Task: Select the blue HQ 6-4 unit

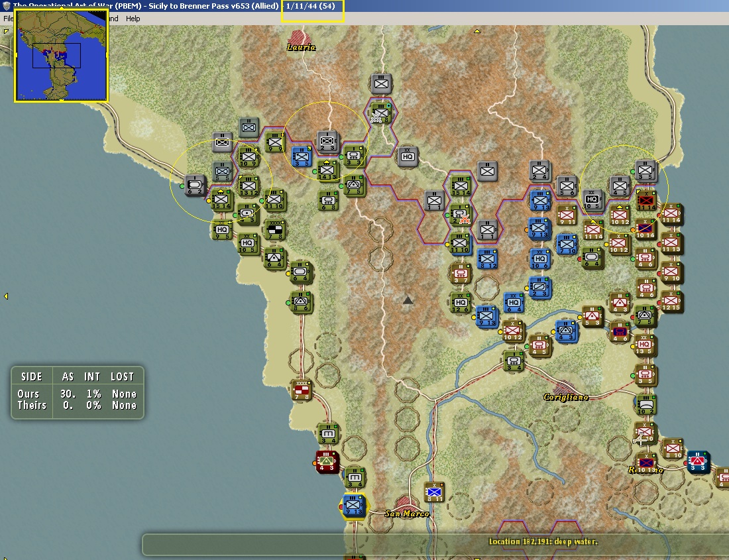Action: pyautogui.click(x=513, y=303)
